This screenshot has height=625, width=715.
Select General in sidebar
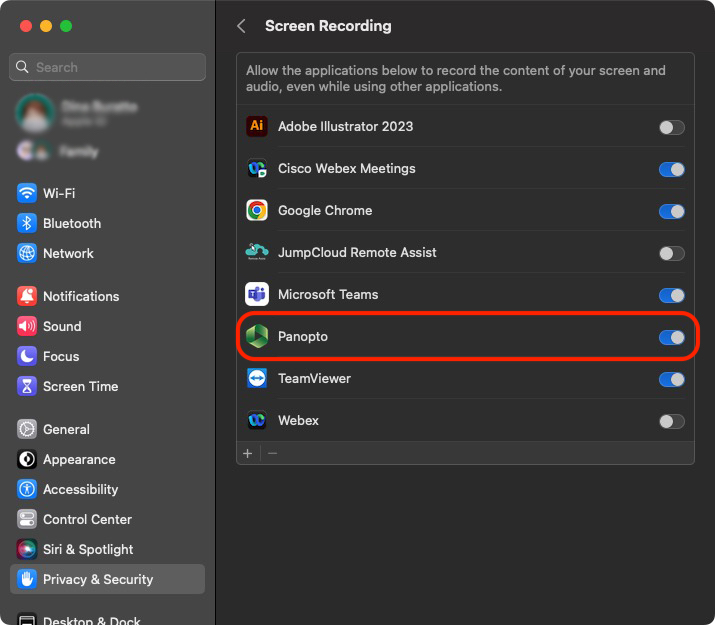(x=107, y=429)
